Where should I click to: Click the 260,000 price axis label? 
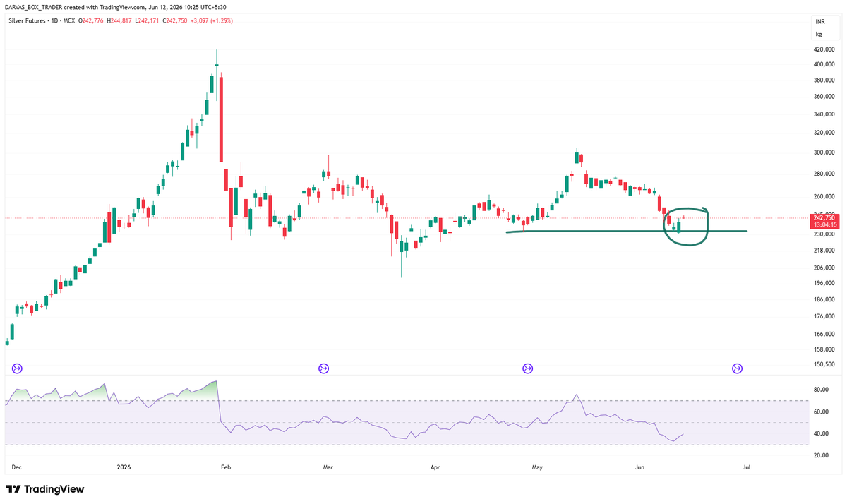[825, 196]
